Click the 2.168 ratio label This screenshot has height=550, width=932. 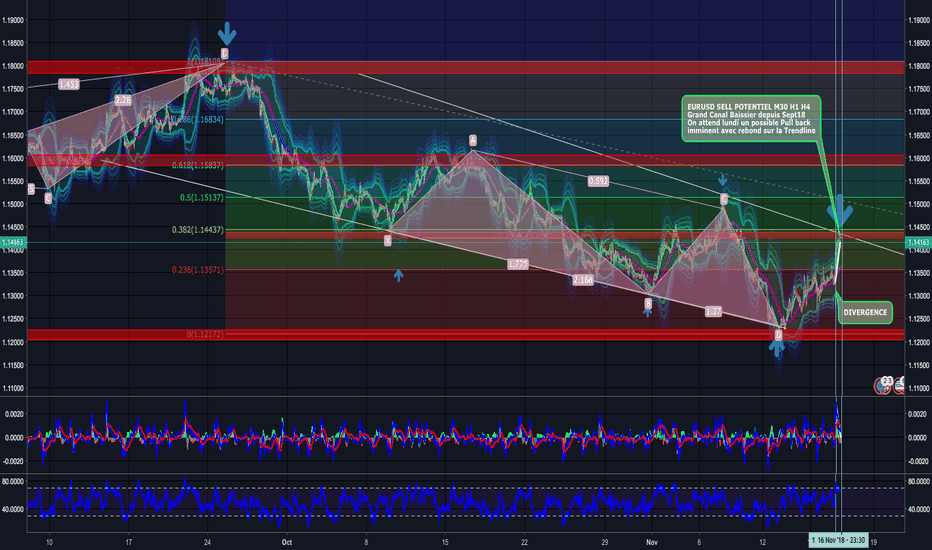(x=583, y=279)
